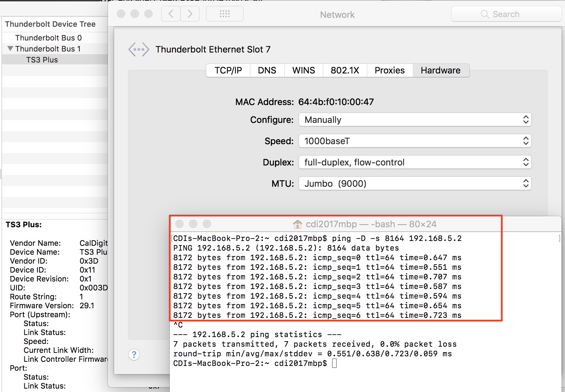Viewport: 565px width, 392px height.
Task: Switch to the WINS tab
Action: tap(304, 70)
